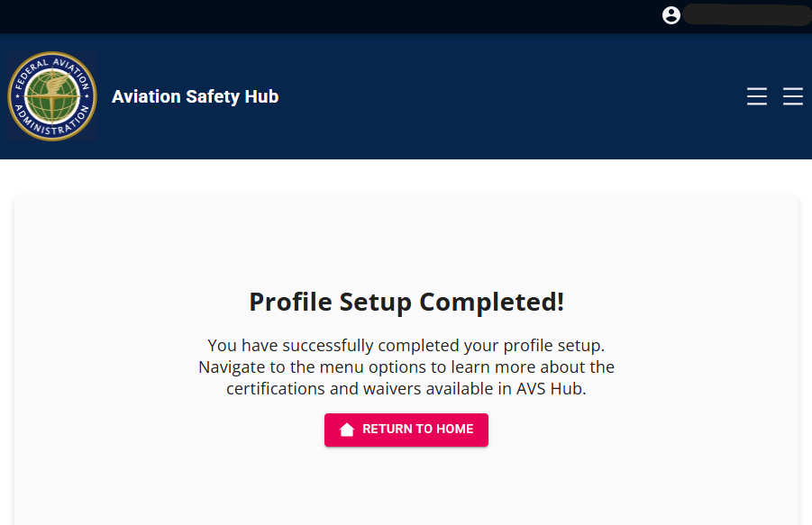The image size is (812, 525).
Task: Click the Federal Aviation Administration seal logo
Action: point(51,96)
